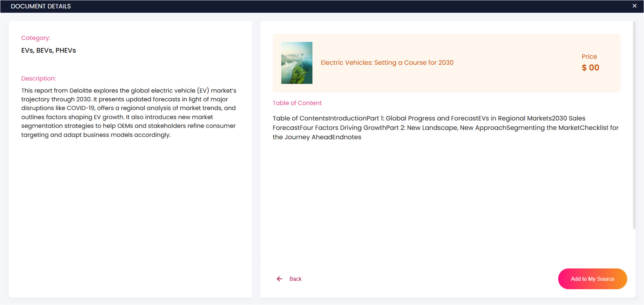Select the $ 00 price value

pos(590,68)
